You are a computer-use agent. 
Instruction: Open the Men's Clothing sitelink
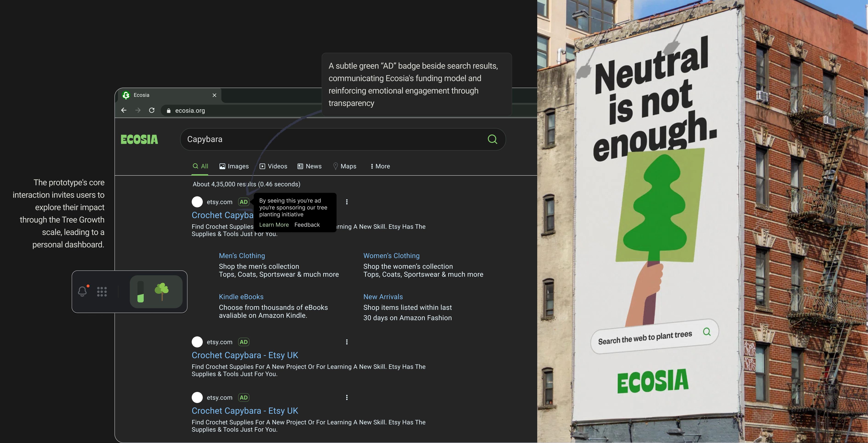click(242, 256)
